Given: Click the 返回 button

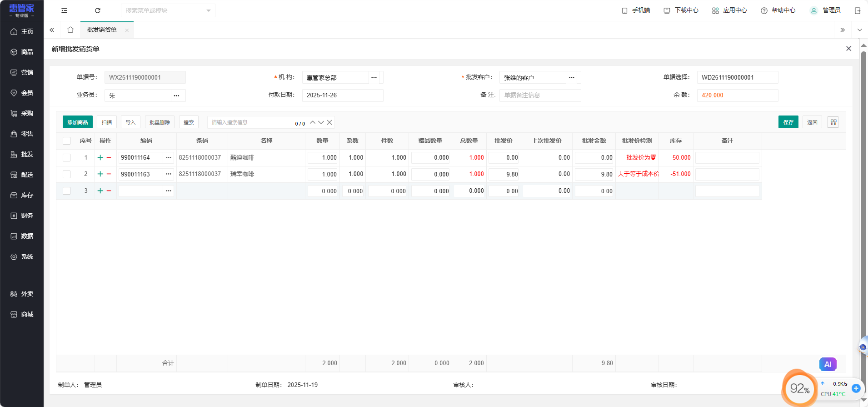Looking at the screenshot, I should click(812, 122).
